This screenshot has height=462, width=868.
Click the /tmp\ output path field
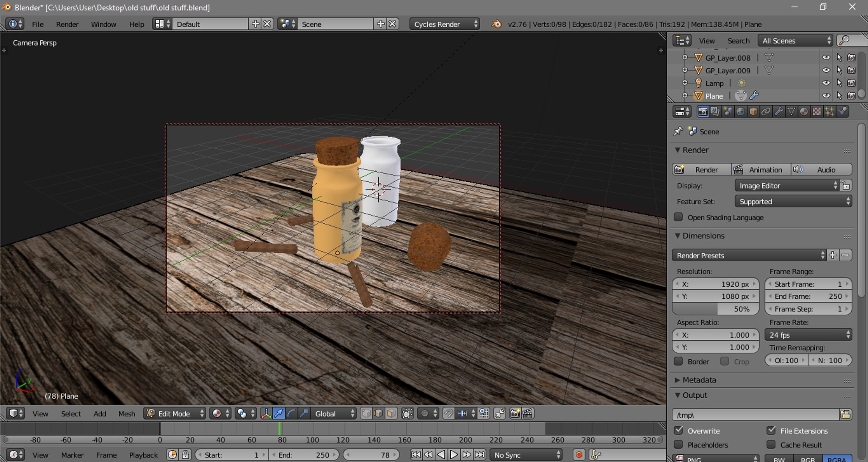(755, 415)
